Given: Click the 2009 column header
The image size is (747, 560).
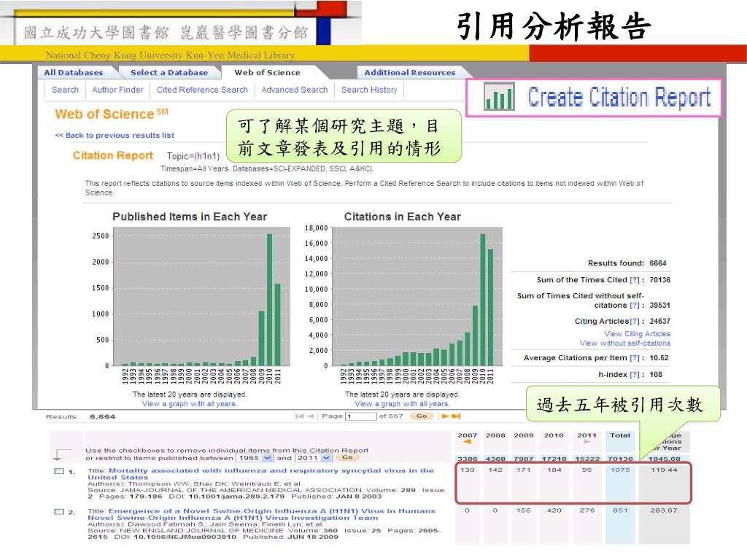Looking at the screenshot, I should (524, 435).
